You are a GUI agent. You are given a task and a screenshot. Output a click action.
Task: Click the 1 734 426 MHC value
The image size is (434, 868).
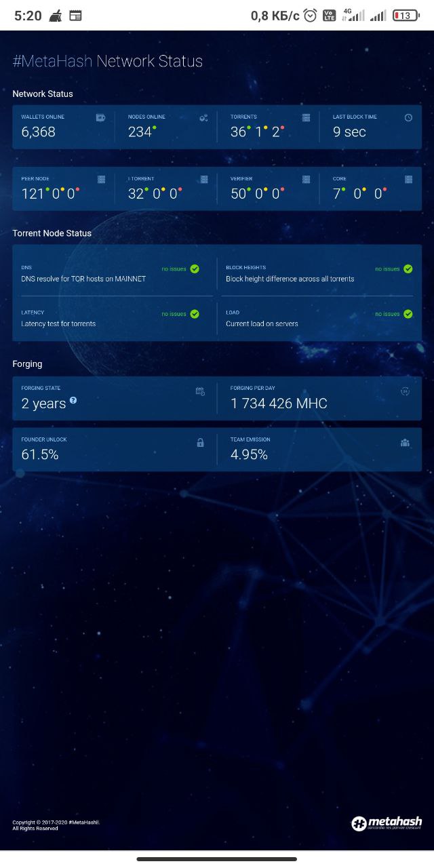279,403
